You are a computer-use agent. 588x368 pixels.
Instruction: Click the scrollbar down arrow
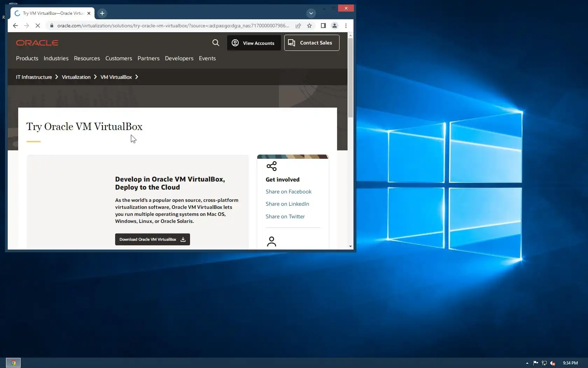(350, 246)
